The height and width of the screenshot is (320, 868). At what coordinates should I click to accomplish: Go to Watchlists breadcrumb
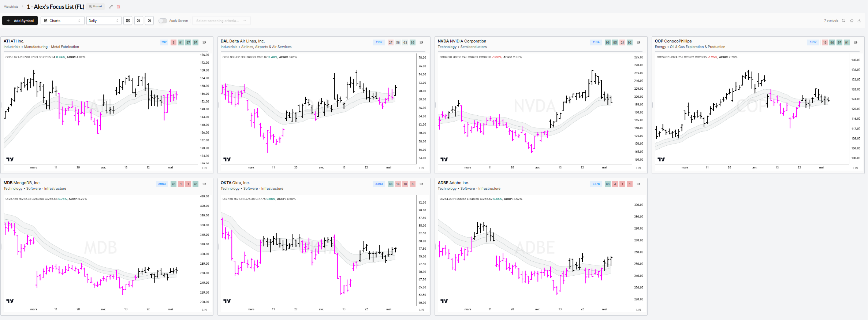point(11,7)
